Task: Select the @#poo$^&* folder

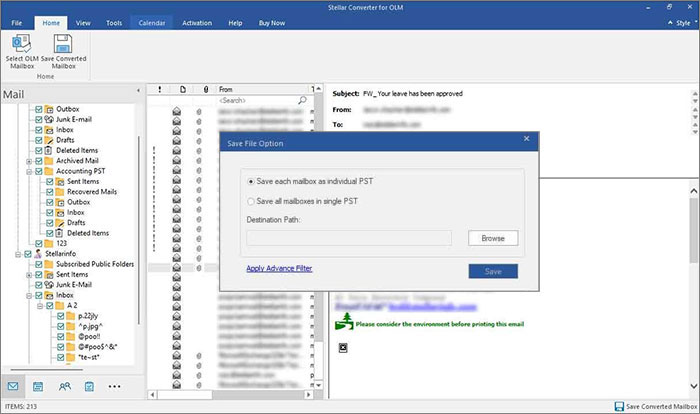Action: (97, 347)
